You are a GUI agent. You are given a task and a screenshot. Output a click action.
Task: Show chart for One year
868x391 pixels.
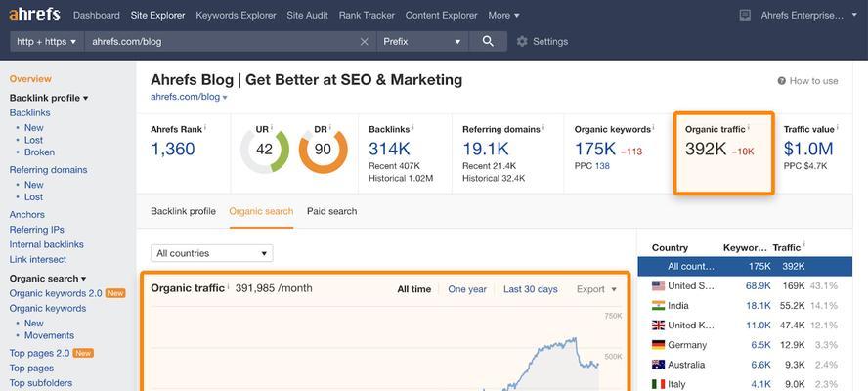(467, 289)
